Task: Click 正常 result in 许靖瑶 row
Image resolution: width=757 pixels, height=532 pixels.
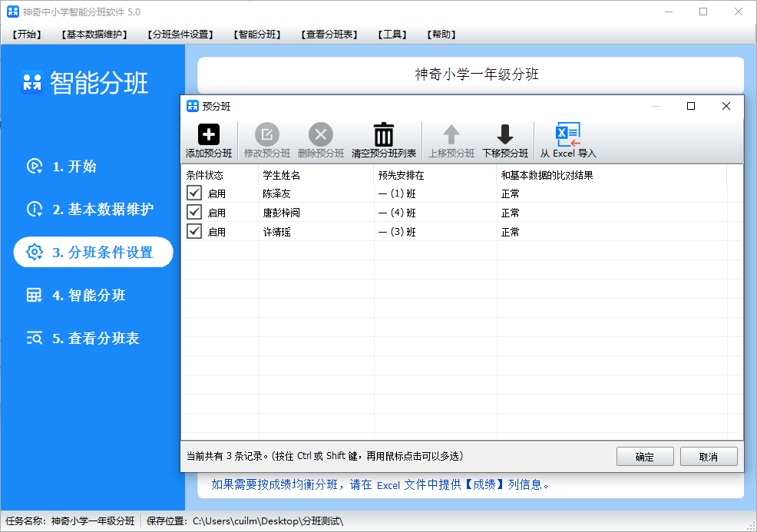Action: pyautogui.click(x=511, y=232)
